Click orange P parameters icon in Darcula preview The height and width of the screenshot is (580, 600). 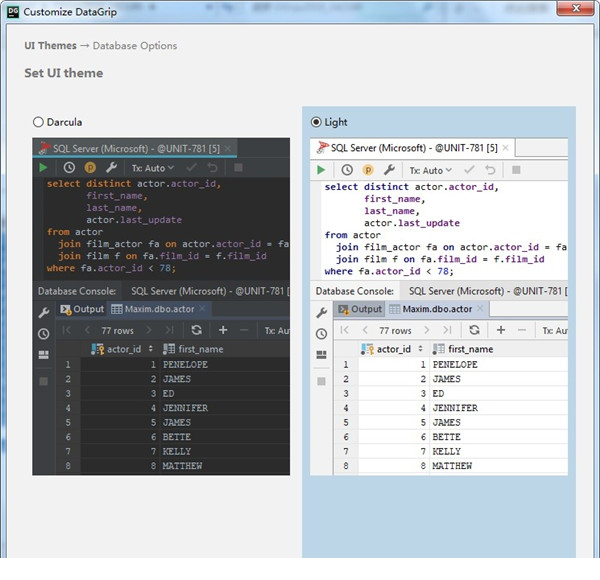coord(90,168)
